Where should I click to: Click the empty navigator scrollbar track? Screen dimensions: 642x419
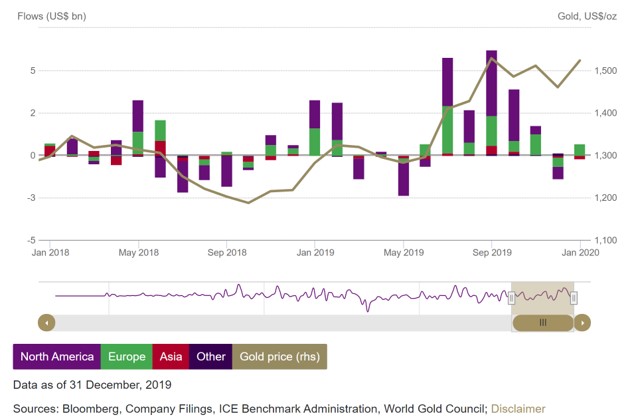pyautogui.click(x=283, y=323)
